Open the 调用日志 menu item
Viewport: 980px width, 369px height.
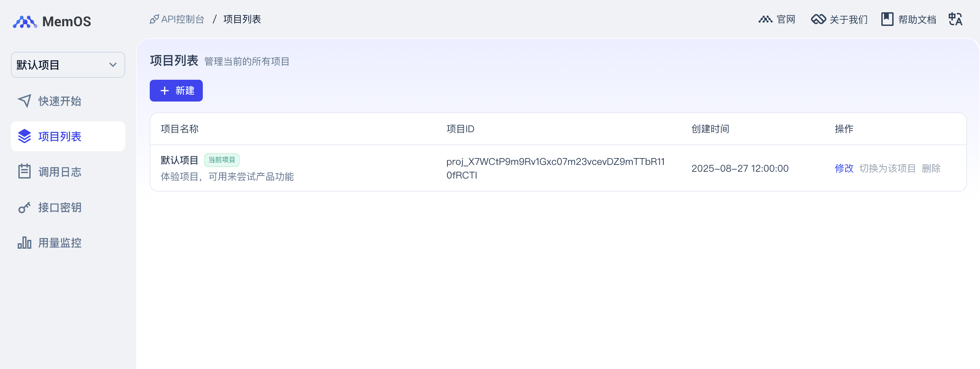60,172
